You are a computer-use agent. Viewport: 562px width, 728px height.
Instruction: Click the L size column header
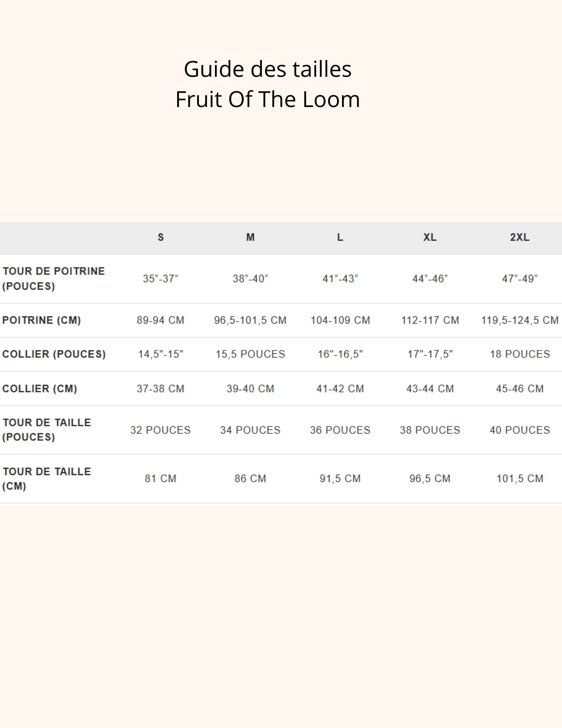pos(340,237)
